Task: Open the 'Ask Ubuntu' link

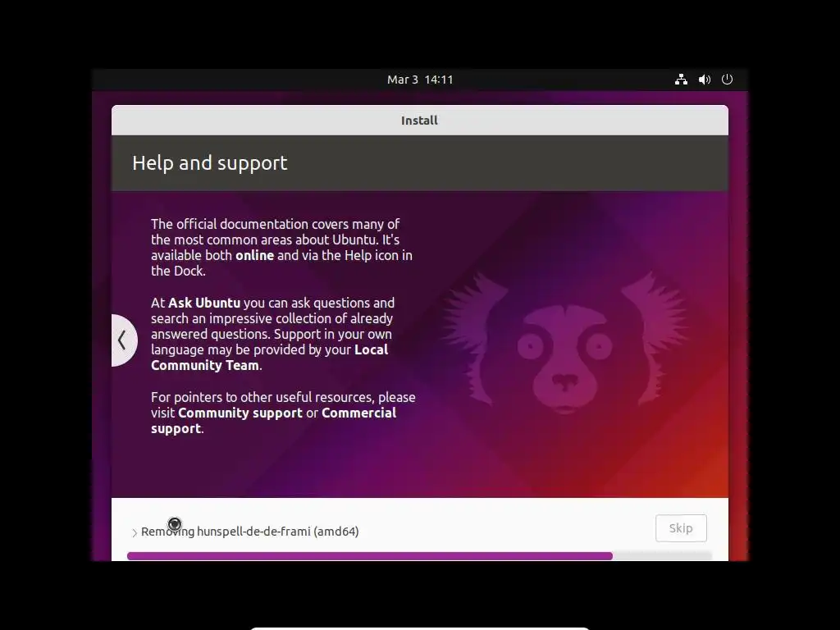Action: point(204,303)
